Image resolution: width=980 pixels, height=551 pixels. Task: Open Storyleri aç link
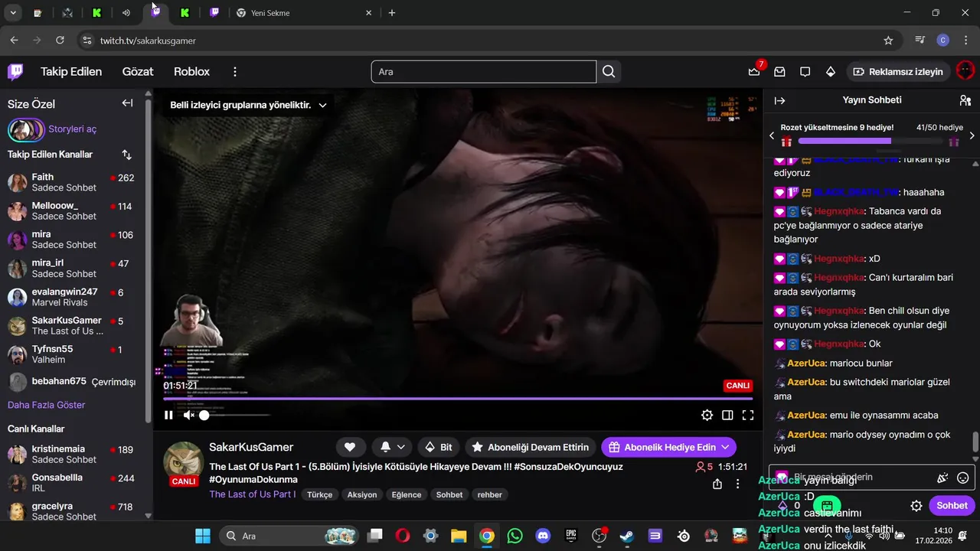tap(72, 129)
